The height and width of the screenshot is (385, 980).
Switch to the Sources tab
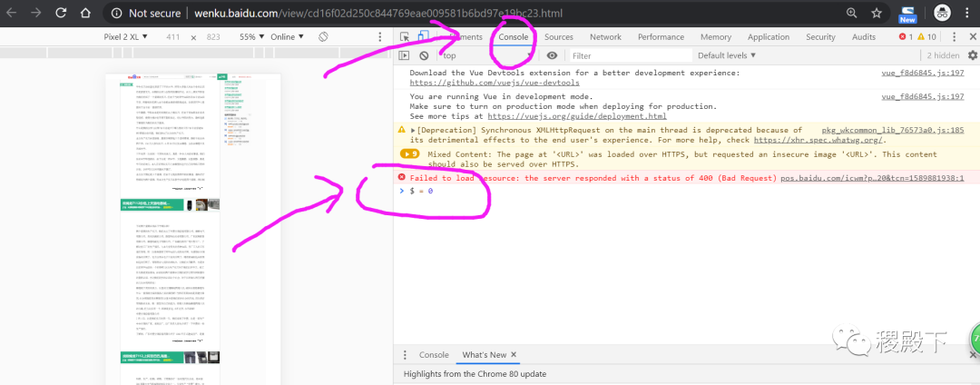click(559, 37)
